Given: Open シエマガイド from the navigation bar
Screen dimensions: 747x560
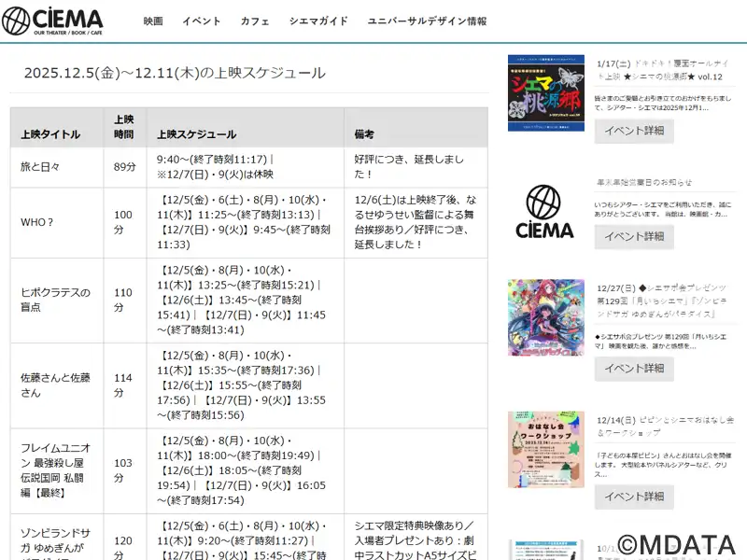Looking at the screenshot, I should click(x=318, y=21).
